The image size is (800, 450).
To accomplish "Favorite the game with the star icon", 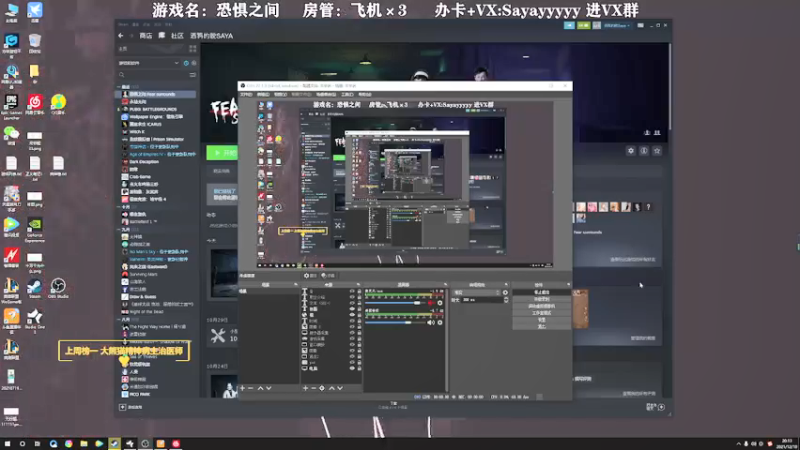I will (x=657, y=151).
